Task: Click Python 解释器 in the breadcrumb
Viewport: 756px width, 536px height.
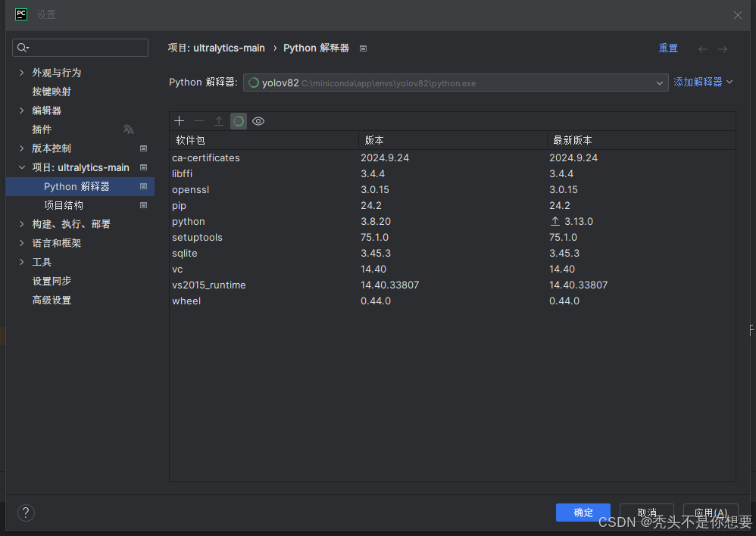Action: (x=316, y=48)
